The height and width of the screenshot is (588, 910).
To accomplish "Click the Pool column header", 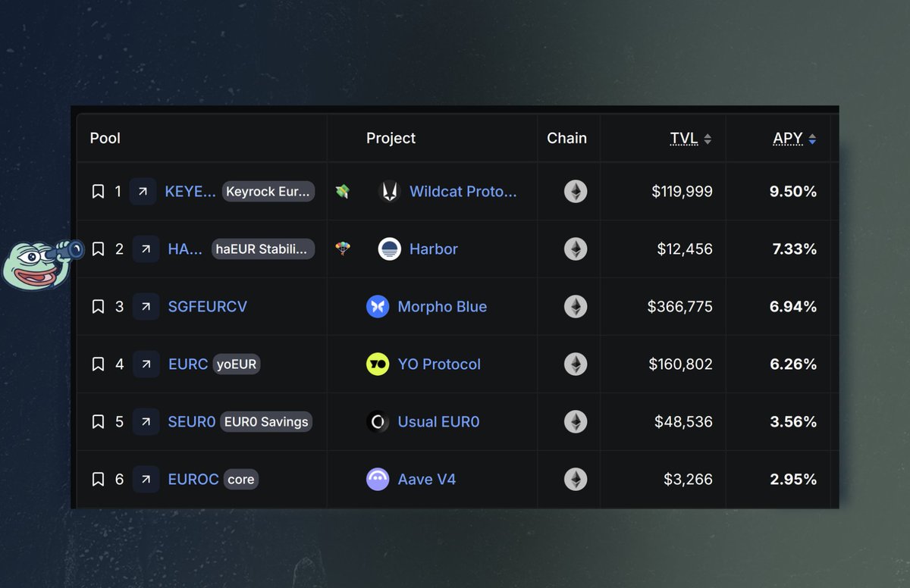I will coord(105,139).
